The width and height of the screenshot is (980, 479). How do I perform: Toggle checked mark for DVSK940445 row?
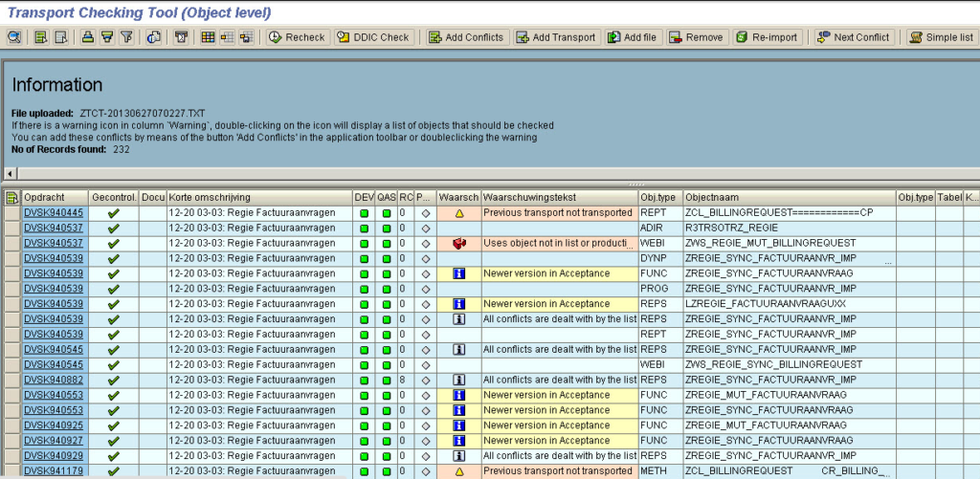tap(113, 213)
